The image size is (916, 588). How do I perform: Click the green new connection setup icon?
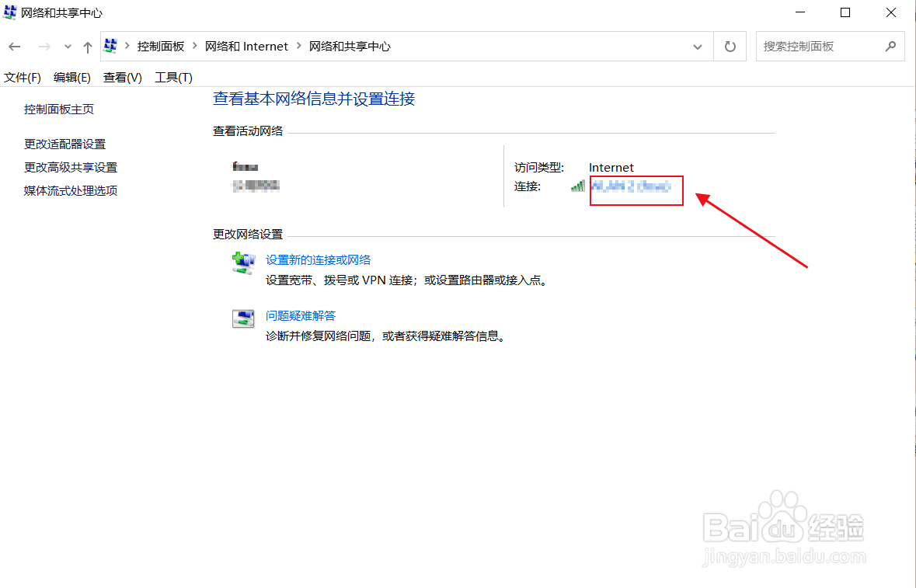[243, 263]
